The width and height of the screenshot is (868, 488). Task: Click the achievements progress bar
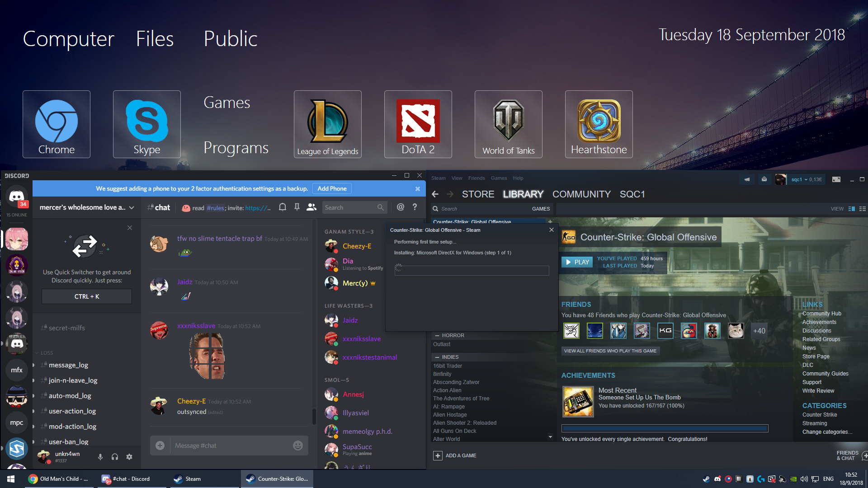point(665,428)
